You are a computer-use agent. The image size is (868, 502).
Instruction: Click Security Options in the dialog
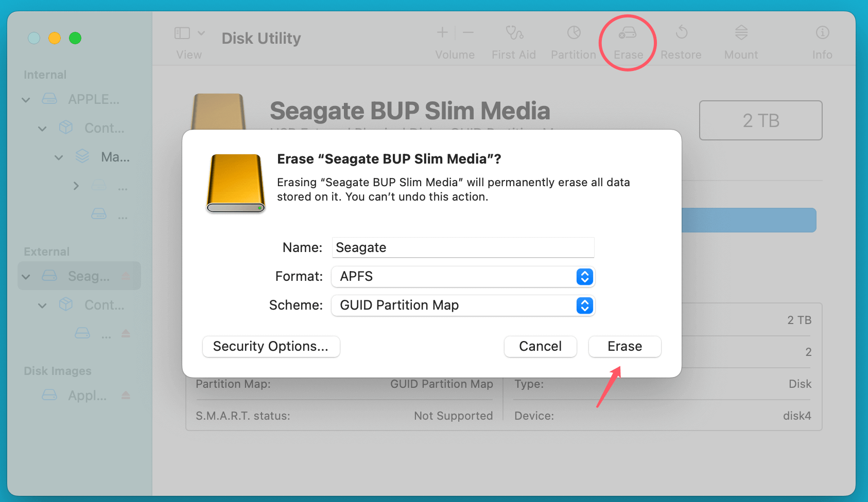click(271, 346)
